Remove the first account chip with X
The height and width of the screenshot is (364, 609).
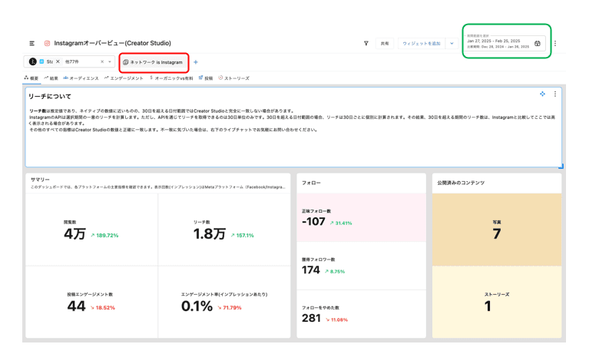58,62
